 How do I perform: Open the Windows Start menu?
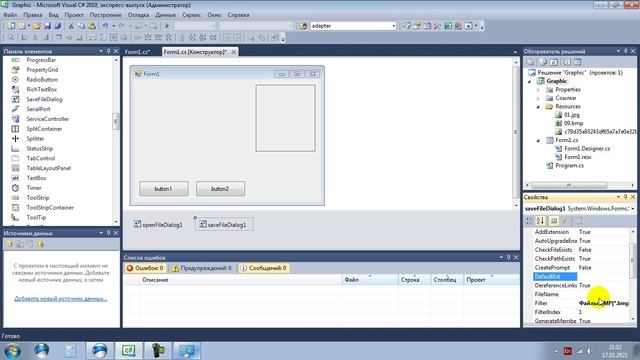pyautogui.click(x=12, y=351)
